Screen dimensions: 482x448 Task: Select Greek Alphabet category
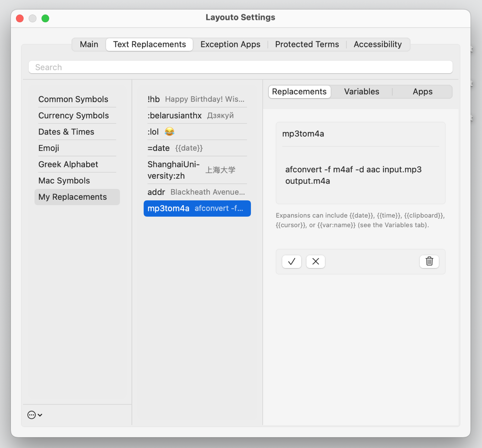point(77,164)
